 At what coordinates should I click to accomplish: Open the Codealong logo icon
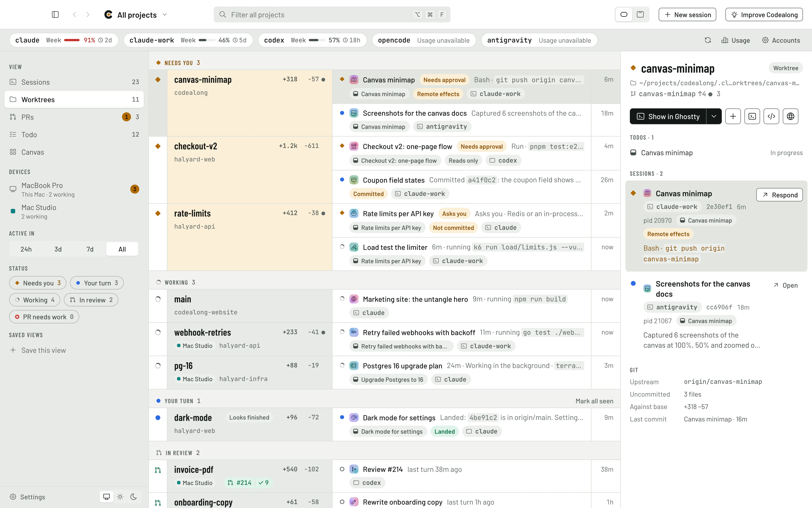[x=108, y=14]
